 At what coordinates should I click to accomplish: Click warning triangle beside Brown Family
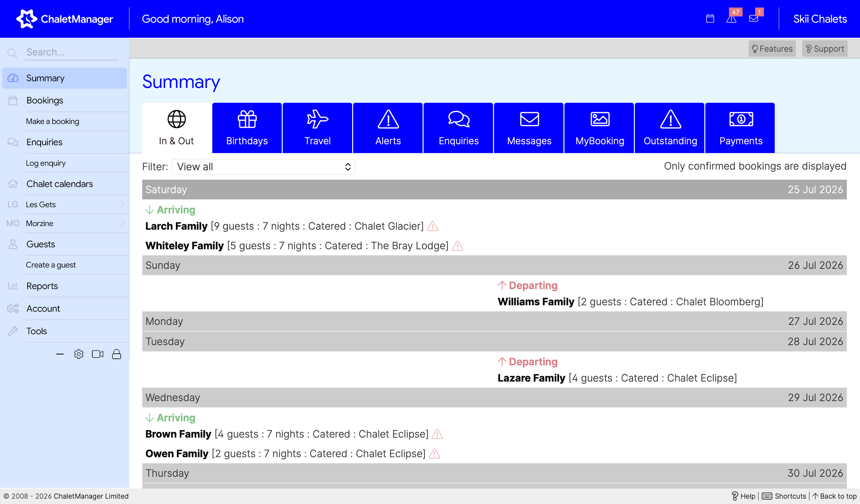point(437,434)
